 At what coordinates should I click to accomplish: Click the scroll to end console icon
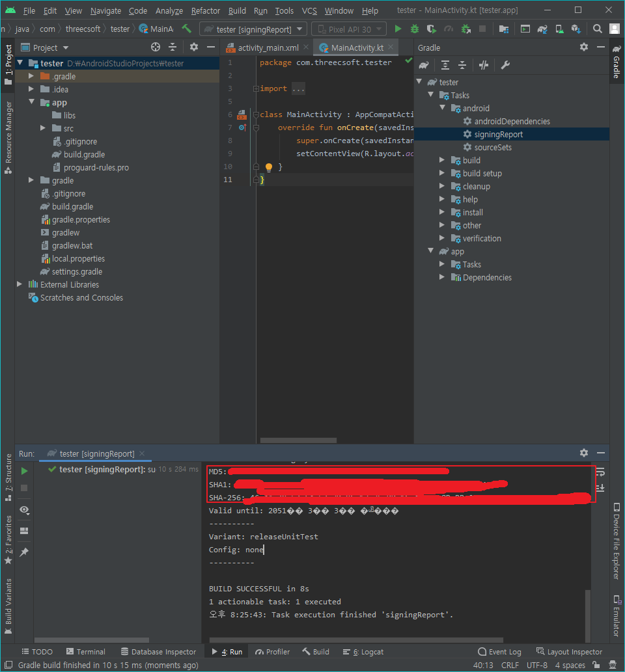tap(600, 488)
